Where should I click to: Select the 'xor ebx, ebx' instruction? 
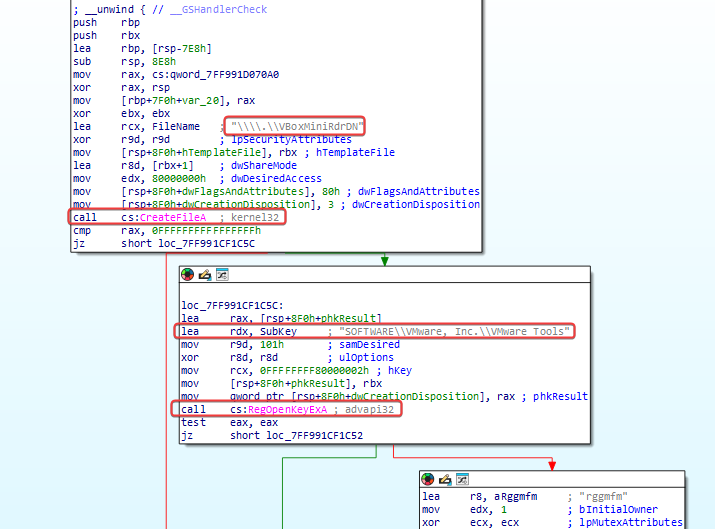(x=121, y=113)
